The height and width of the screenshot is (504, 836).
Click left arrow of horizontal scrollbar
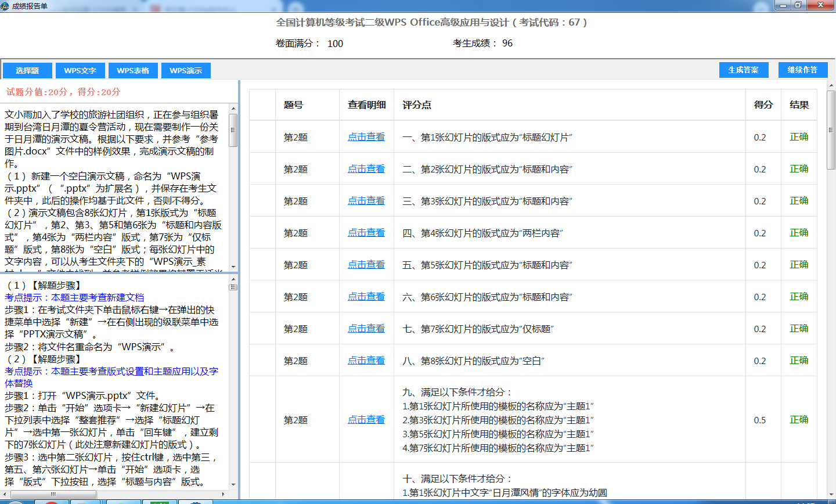(x=4, y=494)
